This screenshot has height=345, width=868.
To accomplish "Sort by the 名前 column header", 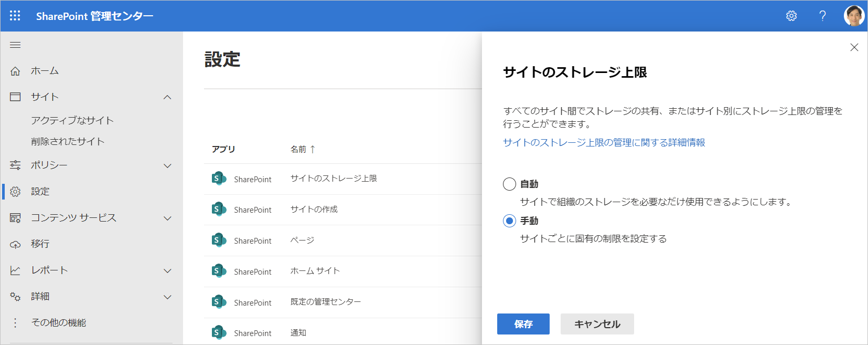I will point(298,149).
